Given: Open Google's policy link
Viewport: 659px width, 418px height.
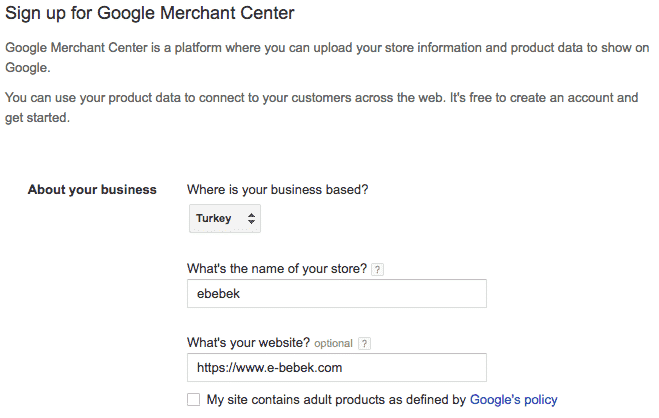Looking at the screenshot, I should click(514, 400).
